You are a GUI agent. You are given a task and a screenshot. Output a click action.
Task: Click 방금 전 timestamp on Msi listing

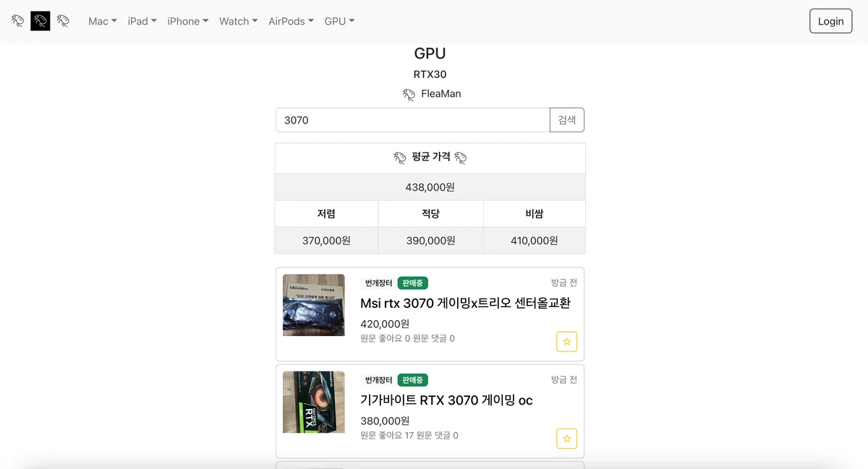point(564,283)
